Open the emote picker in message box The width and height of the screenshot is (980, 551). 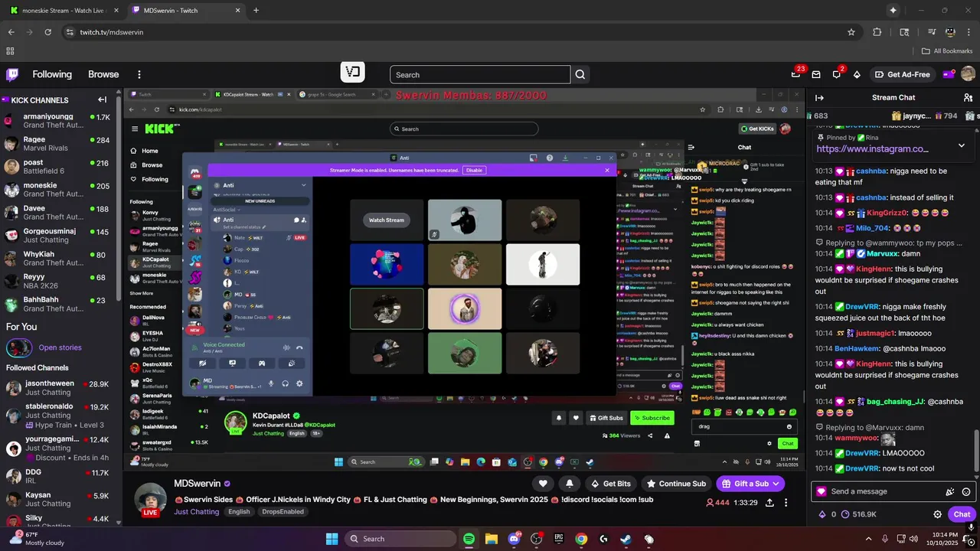click(966, 491)
